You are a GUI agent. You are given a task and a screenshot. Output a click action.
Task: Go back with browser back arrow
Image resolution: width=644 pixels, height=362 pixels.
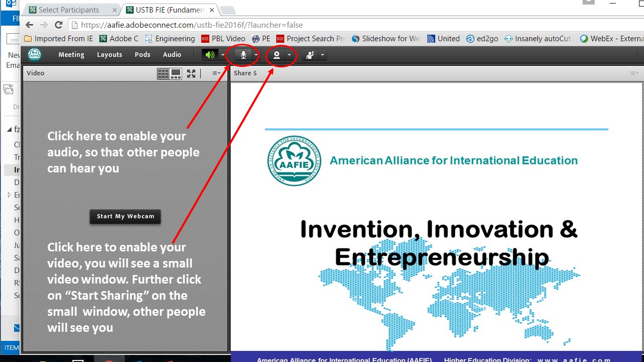pyautogui.click(x=29, y=25)
